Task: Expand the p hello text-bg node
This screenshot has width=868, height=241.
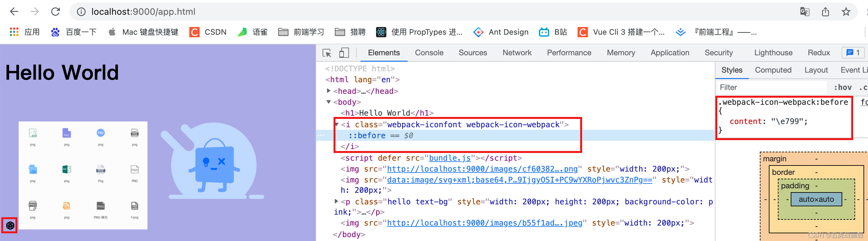Action: 336,201
